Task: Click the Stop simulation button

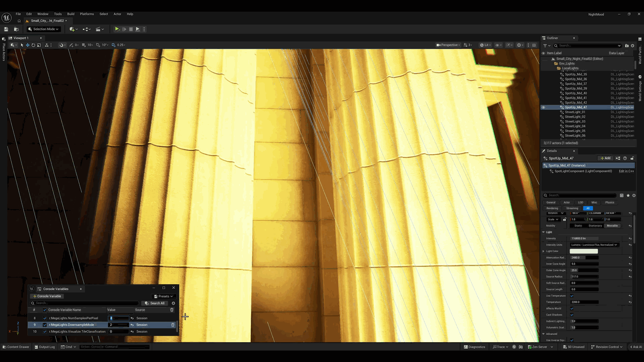Action: tap(131, 29)
